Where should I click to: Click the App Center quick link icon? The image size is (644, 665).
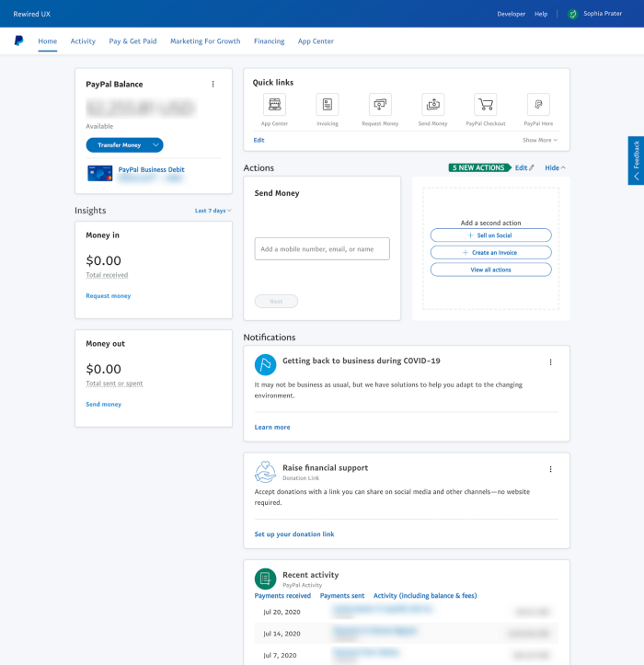(x=274, y=104)
